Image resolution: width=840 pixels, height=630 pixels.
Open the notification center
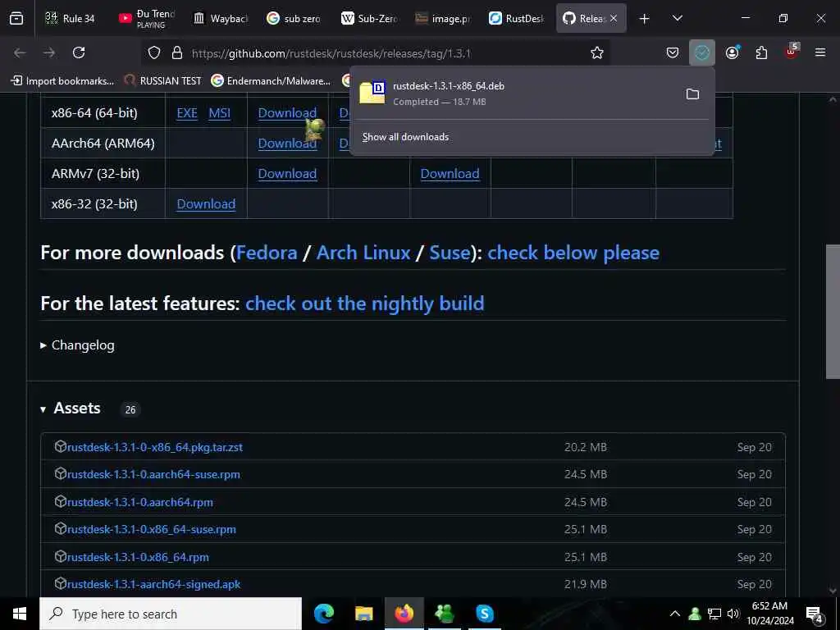[x=815, y=614]
